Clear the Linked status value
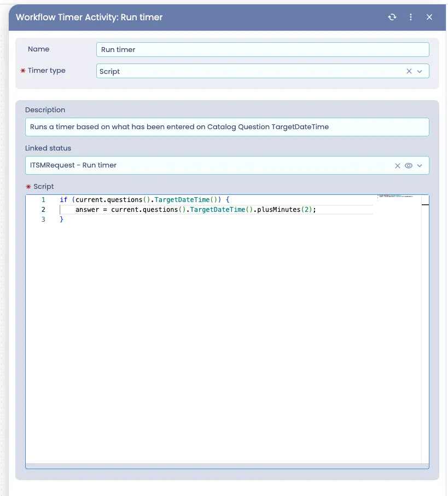This screenshot has height=496, width=448. 398,166
